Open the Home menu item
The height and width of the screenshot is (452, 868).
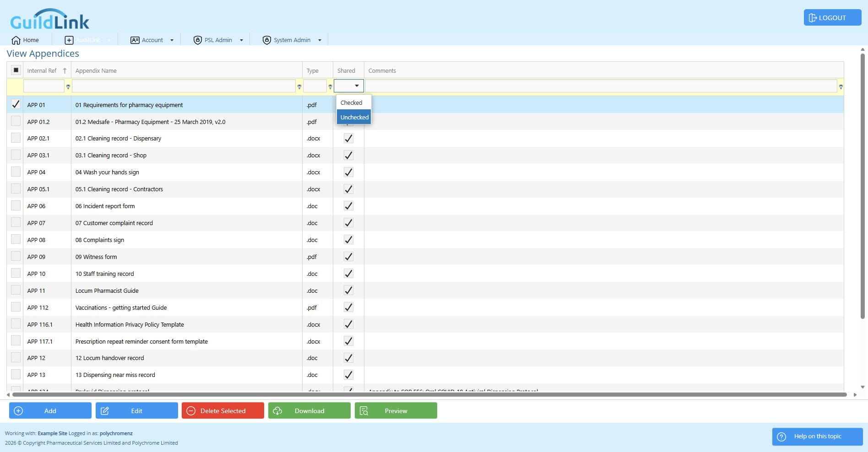click(x=26, y=40)
